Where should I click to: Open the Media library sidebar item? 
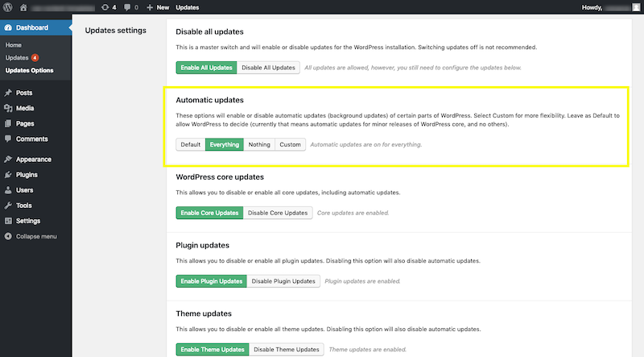click(x=24, y=108)
